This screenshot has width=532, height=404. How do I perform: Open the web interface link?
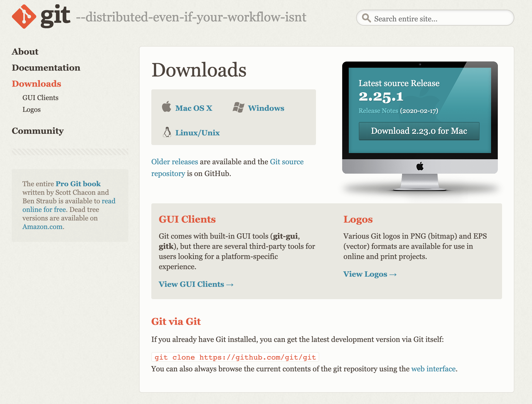pyautogui.click(x=433, y=369)
